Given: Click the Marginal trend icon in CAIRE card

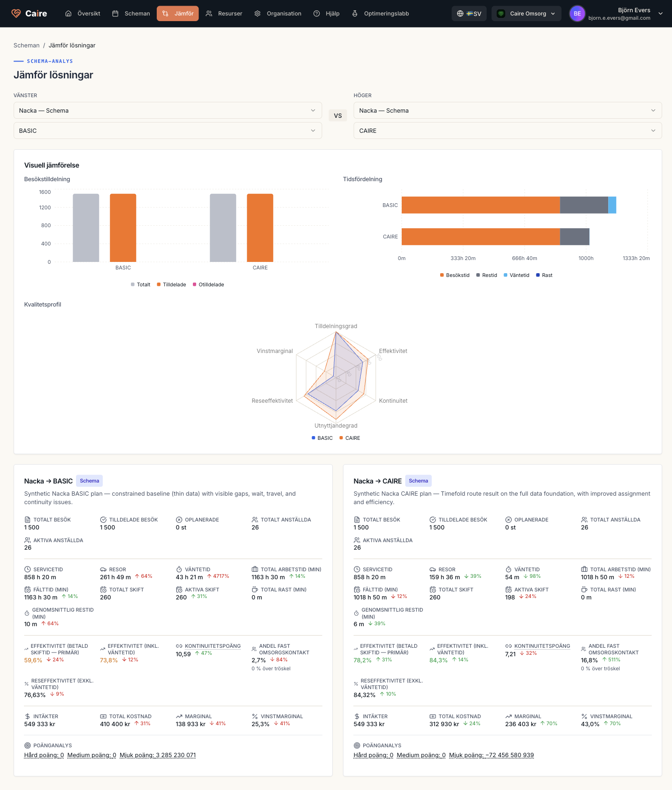Looking at the screenshot, I should pyautogui.click(x=508, y=716).
